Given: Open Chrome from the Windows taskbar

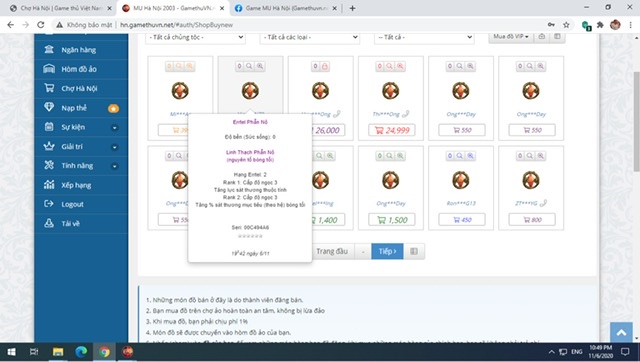Looking at the screenshot, I should [x=104, y=352].
